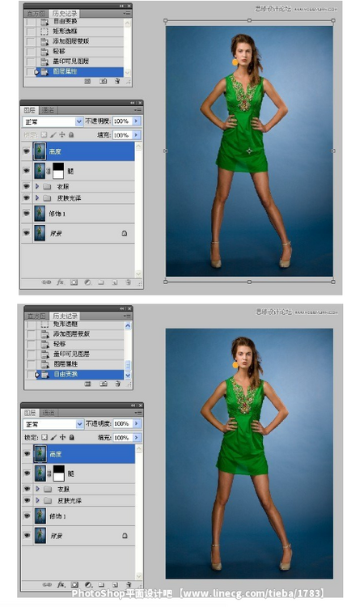Lower screenshot: click history scrollbar down arrow
The image size is (364, 607).
pyautogui.click(x=128, y=376)
